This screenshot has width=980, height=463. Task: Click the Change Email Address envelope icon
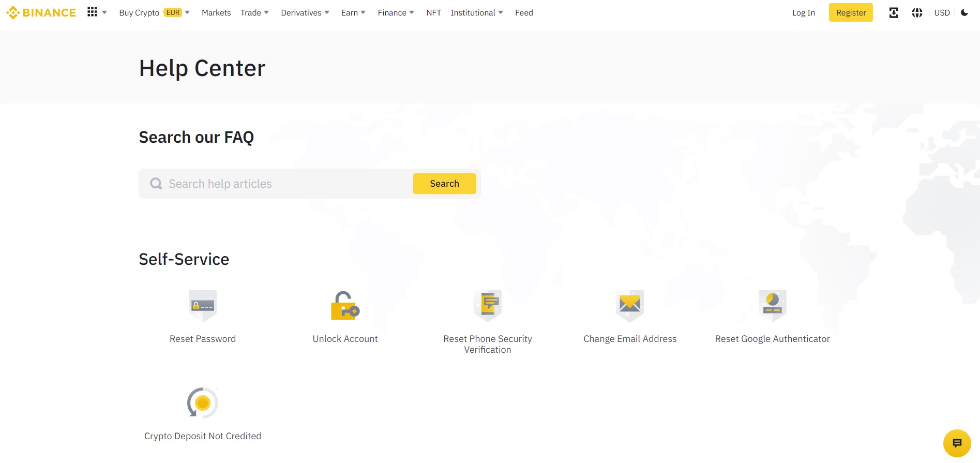[630, 305]
